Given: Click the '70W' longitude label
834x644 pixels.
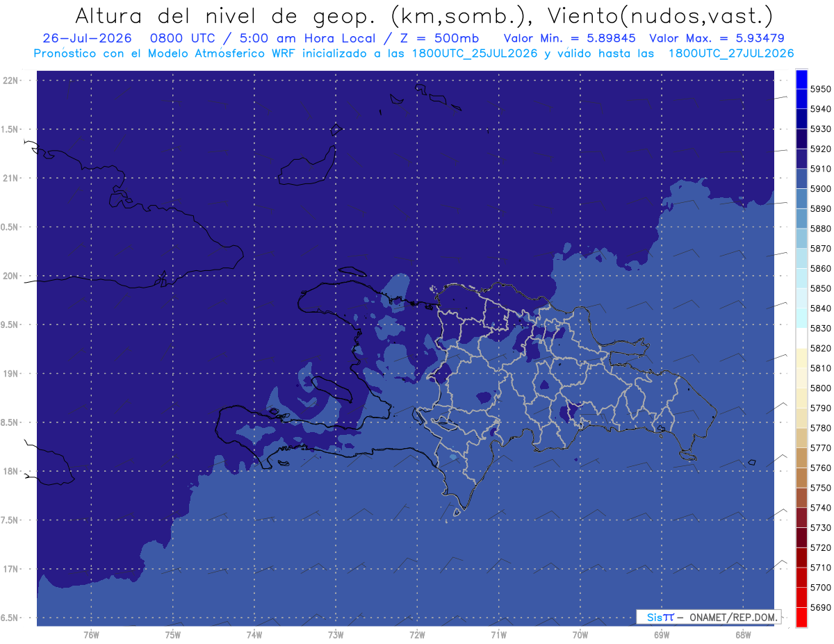Looking at the screenshot, I should 580,635.
